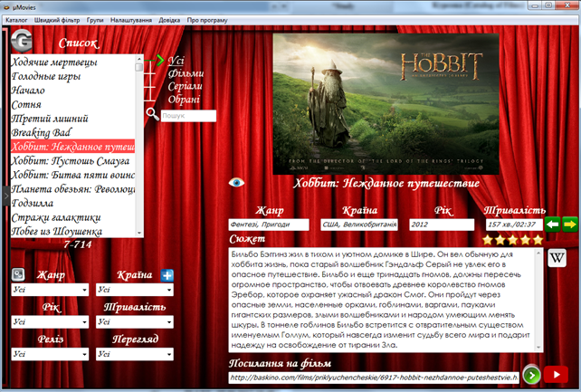Click the µMovies title bar app icon

click(6, 7)
